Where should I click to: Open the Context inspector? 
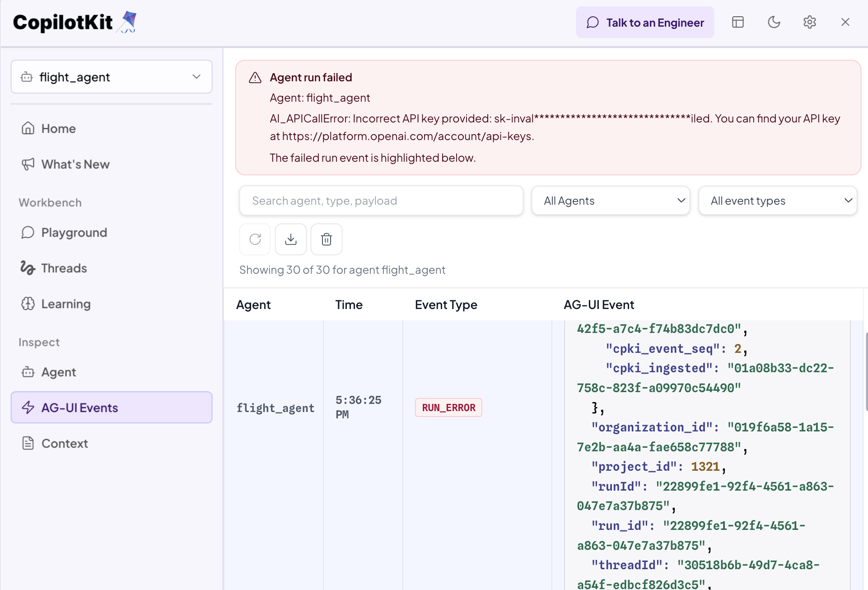[112, 443]
